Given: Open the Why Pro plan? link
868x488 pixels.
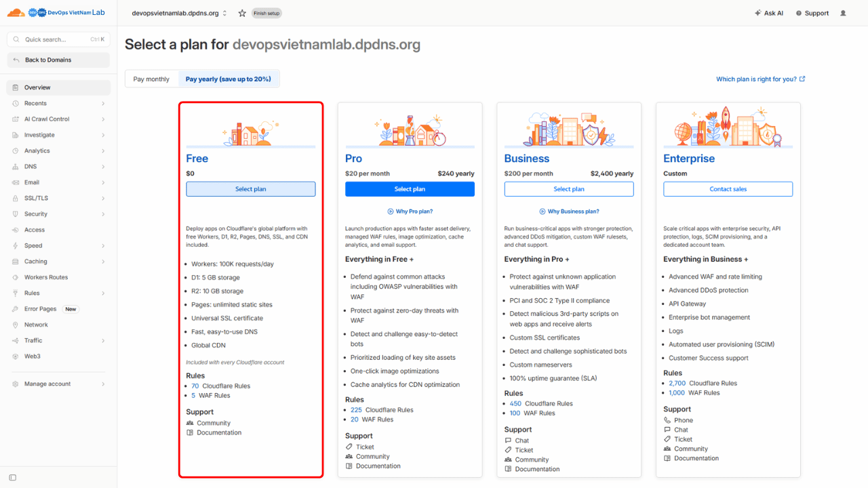Looking at the screenshot, I should tap(410, 211).
